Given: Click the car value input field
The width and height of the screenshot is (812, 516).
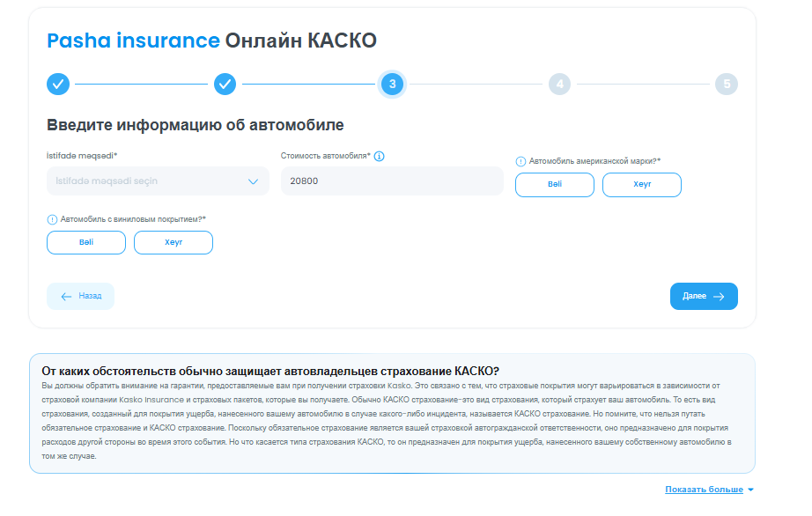Looking at the screenshot, I should pyautogui.click(x=392, y=181).
